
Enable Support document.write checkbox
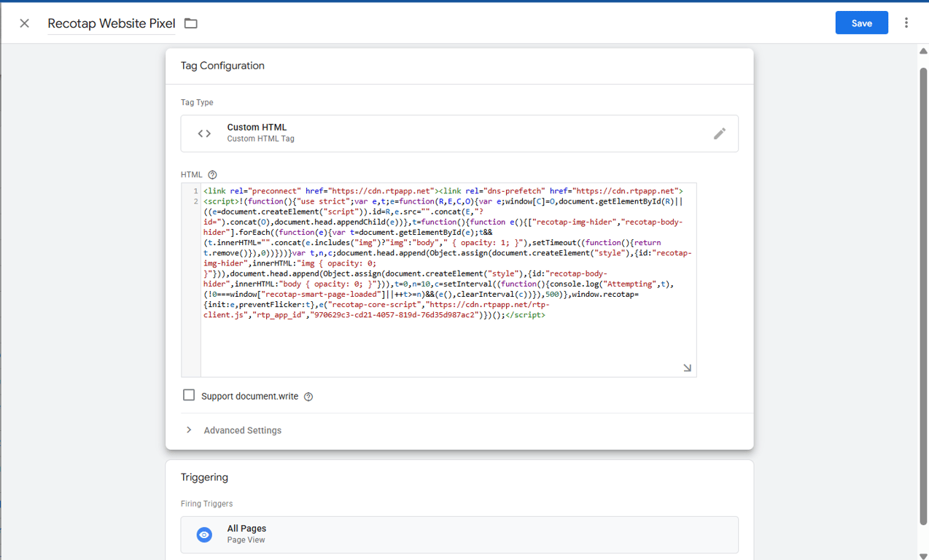pyautogui.click(x=189, y=395)
